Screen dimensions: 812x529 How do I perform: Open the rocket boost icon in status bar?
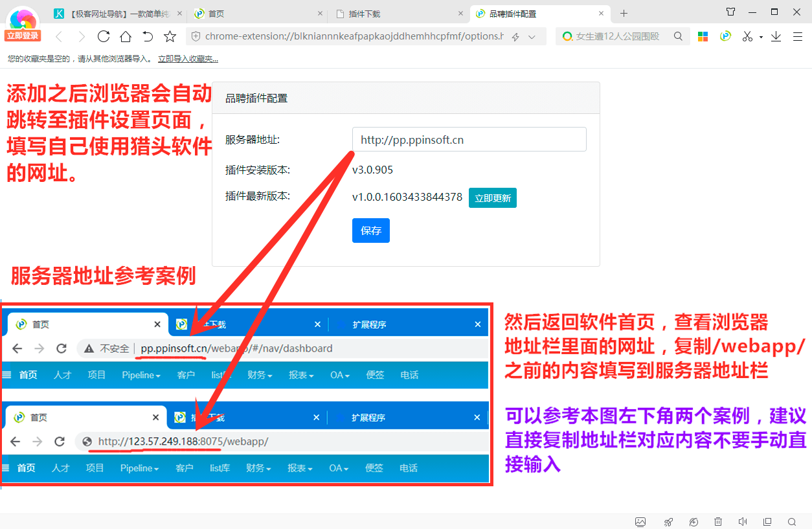click(668, 522)
